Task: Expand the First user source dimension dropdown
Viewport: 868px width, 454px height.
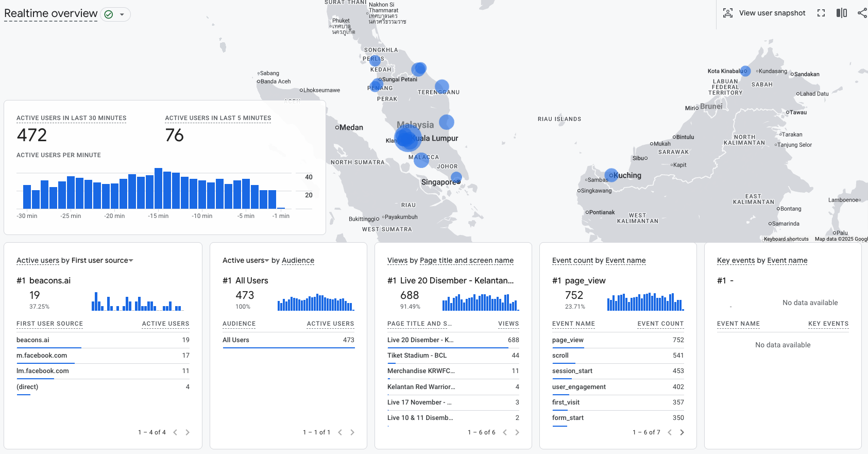Action: coord(131,261)
